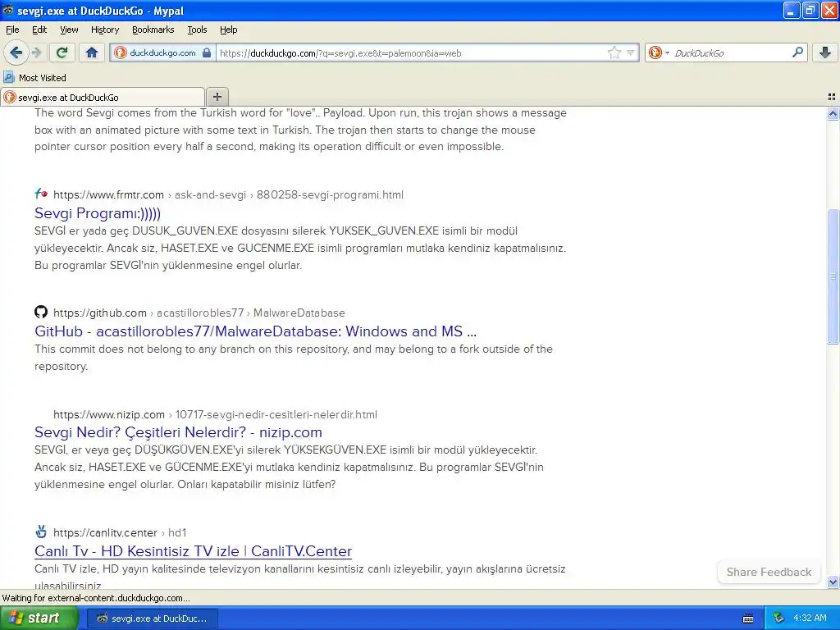Open the Help menu

tap(228, 30)
